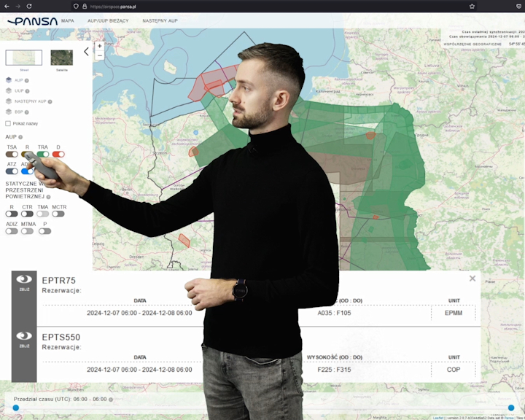Open help icon beside NASTĘPNY AUP layer
The height and width of the screenshot is (420, 525).
[48, 101]
